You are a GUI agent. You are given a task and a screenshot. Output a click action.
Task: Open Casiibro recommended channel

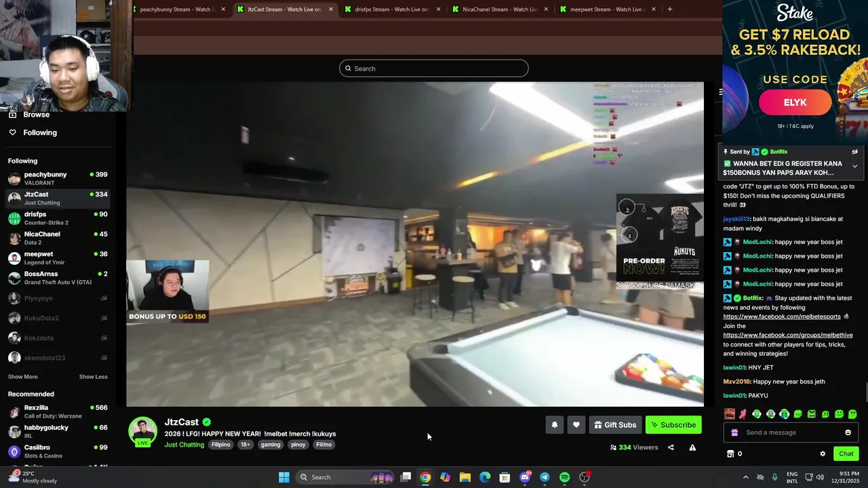(x=58, y=451)
